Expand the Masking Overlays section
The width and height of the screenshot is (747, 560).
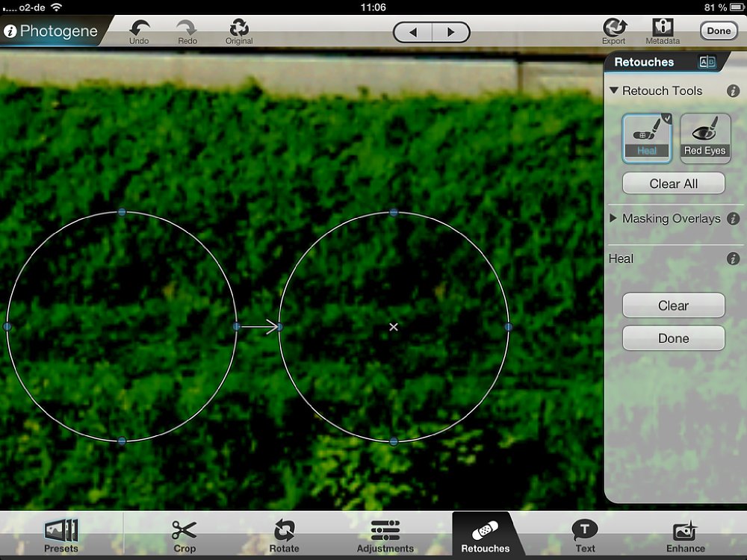[x=614, y=219]
